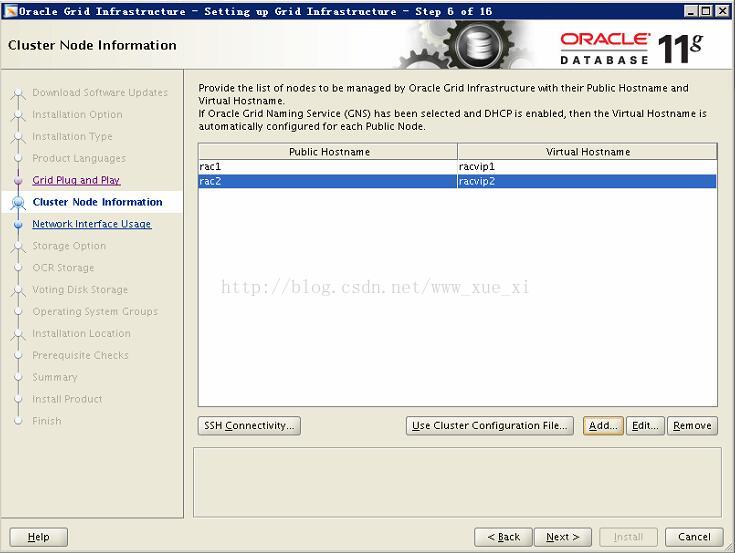735x553 pixels.
Task: Maximize the Oracle Grid Infrastructure window
Action: [706, 11]
